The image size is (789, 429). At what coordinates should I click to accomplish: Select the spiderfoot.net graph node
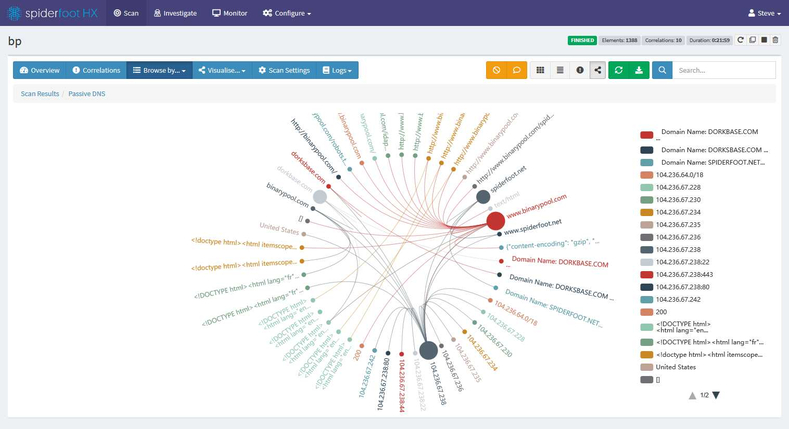tap(483, 197)
